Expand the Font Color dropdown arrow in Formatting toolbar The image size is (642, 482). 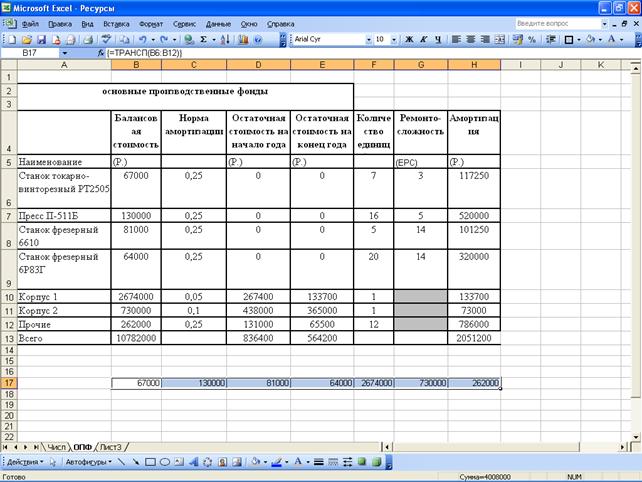(622, 39)
